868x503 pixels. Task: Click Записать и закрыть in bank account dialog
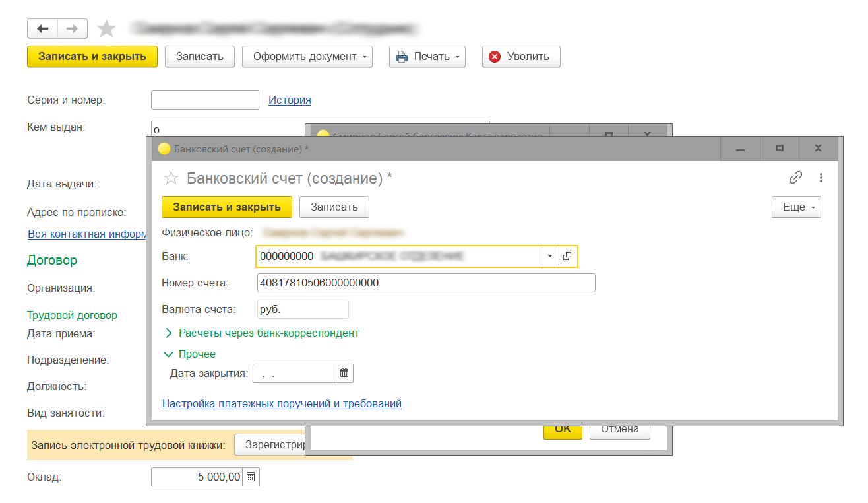[227, 207]
